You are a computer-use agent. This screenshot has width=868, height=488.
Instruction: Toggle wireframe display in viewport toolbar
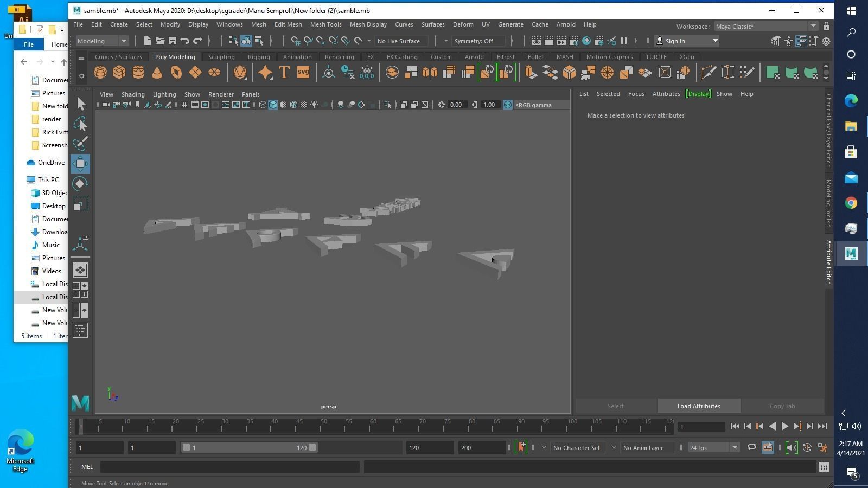pyautogui.click(x=263, y=105)
